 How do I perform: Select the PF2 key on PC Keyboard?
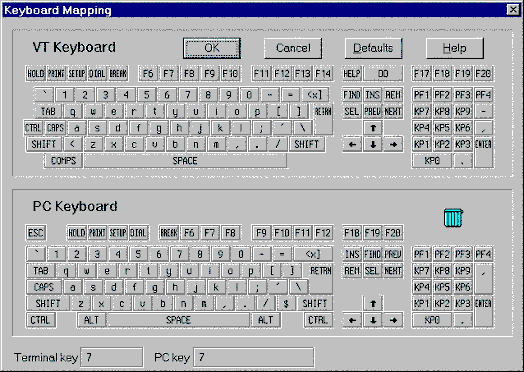442,254
